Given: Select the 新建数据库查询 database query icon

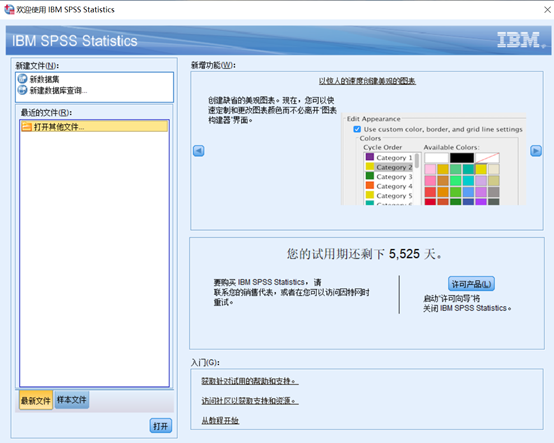Looking at the screenshot, I should point(22,90).
